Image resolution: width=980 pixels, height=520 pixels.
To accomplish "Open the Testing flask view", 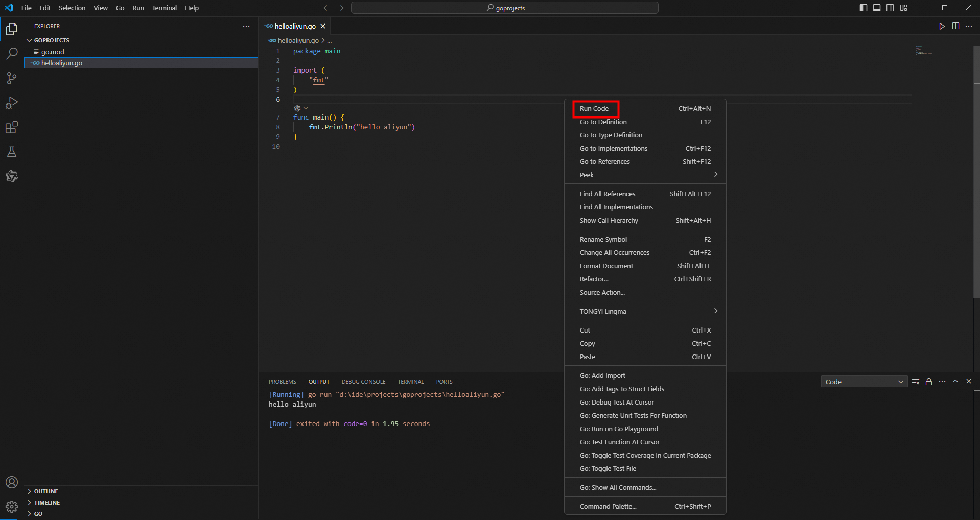I will click(12, 152).
